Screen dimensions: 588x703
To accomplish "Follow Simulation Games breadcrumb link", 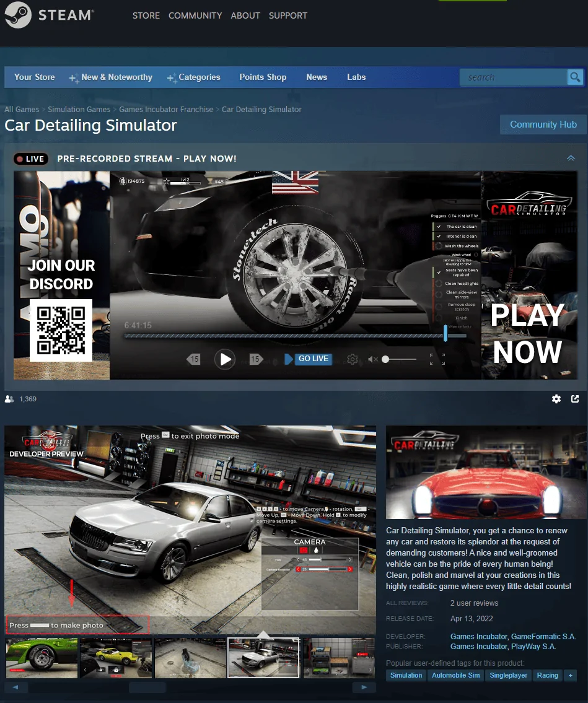I will pyautogui.click(x=79, y=110).
